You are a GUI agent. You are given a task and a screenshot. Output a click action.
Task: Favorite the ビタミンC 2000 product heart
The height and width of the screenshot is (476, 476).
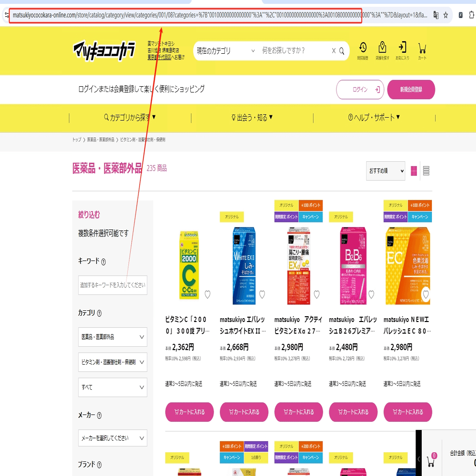point(207,294)
